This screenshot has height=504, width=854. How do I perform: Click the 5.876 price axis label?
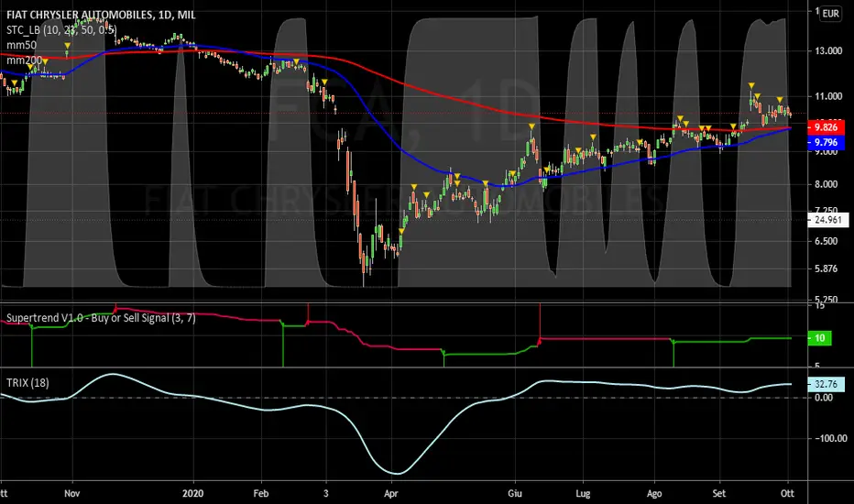click(827, 268)
